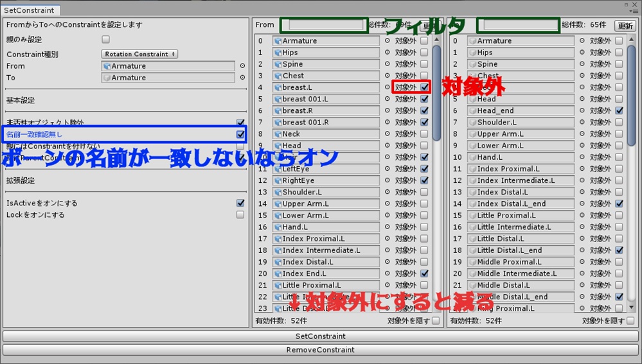Enable Lockをオンにする checkbox
Viewport: 642px width, 364px height.
(240, 214)
